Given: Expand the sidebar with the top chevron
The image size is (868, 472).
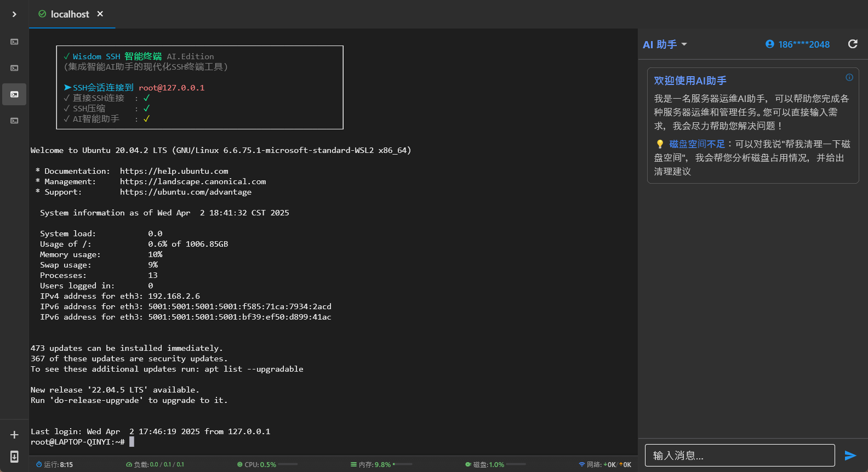Looking at the screenshot, I should click(14, 14).
